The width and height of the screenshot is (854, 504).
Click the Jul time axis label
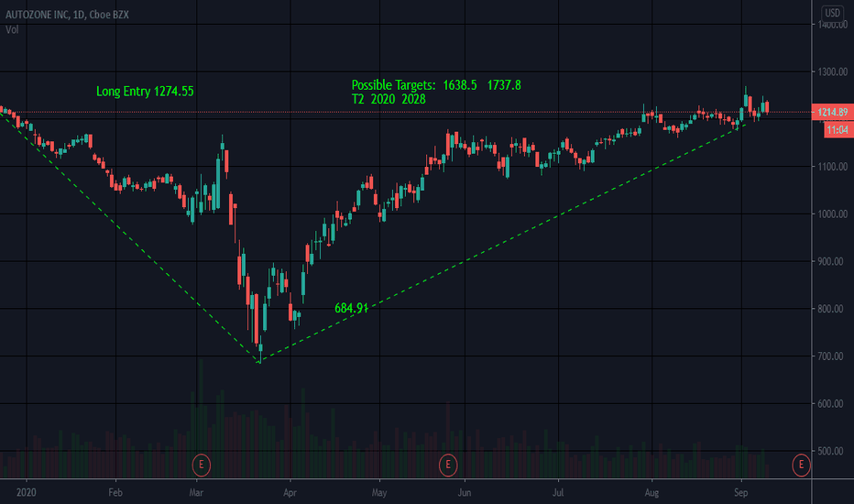click(x=558, y=493)
